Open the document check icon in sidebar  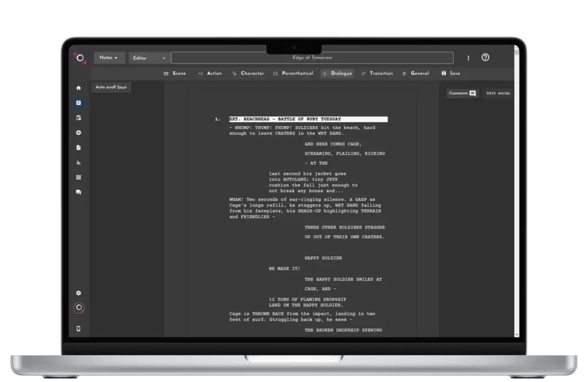[x=78, y=147]
